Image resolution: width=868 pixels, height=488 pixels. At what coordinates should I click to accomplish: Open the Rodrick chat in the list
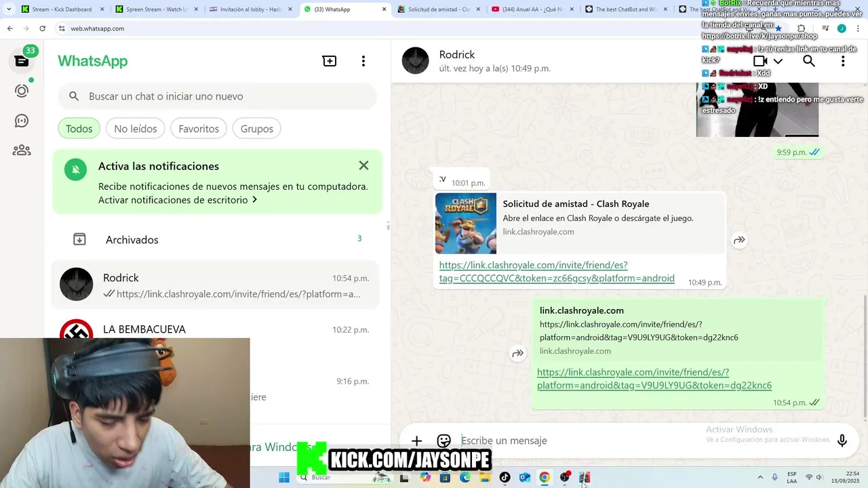216,285
